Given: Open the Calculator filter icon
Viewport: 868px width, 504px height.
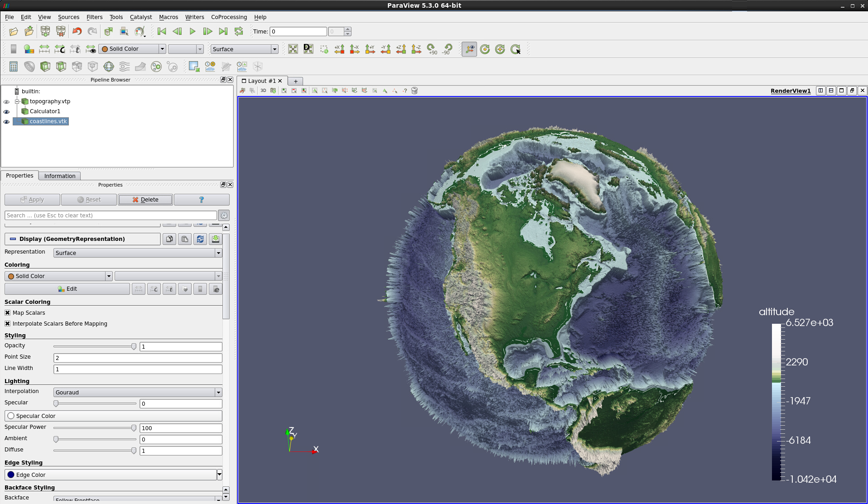Looking at the screenshot, I should [x=14, y=67].
